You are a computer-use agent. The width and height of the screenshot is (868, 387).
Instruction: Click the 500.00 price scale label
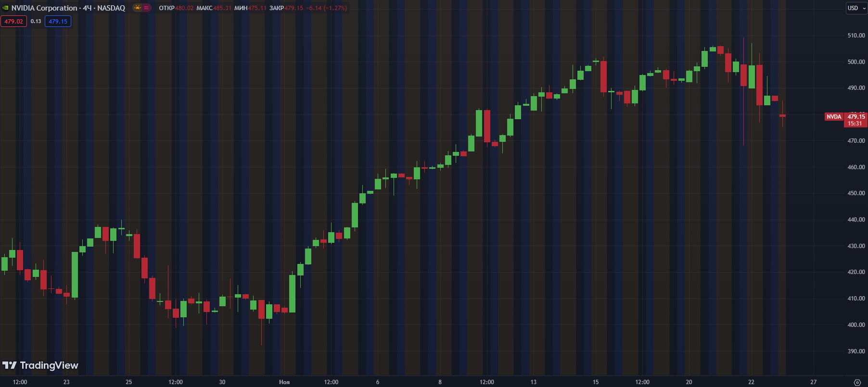[x=856, y=62]
